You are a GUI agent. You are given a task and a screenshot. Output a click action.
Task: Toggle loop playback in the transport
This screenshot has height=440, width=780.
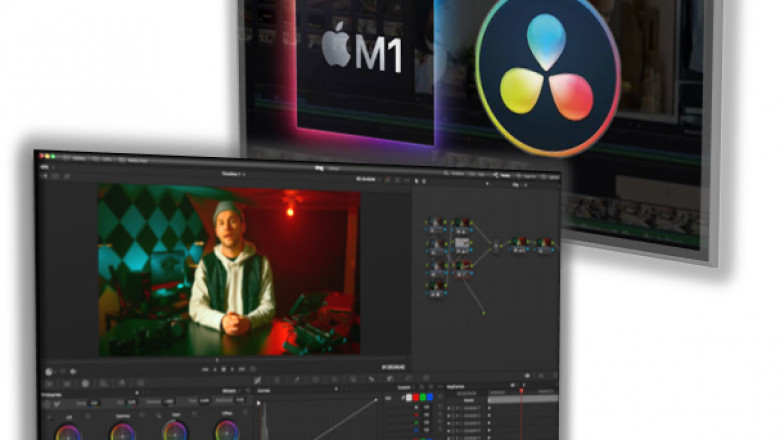coord(253,369)
